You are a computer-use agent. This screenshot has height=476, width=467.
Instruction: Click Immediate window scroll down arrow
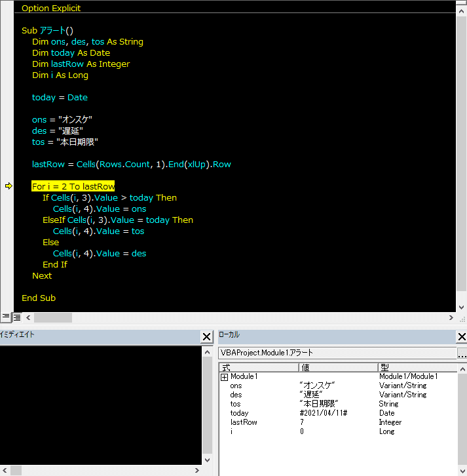pos(208,460)
